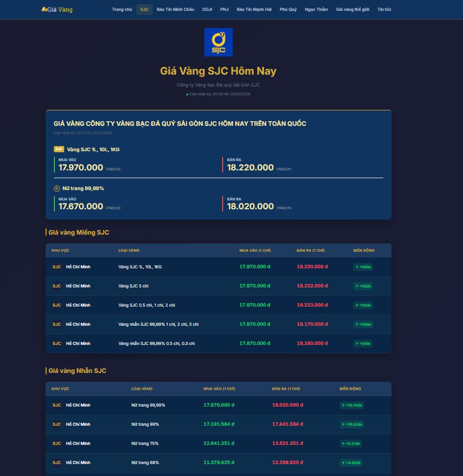This screenshot has width=463, height=476.
Task: Click the 18.220.000 bán ra price in summary card
Action: click(x=250, y=167)
